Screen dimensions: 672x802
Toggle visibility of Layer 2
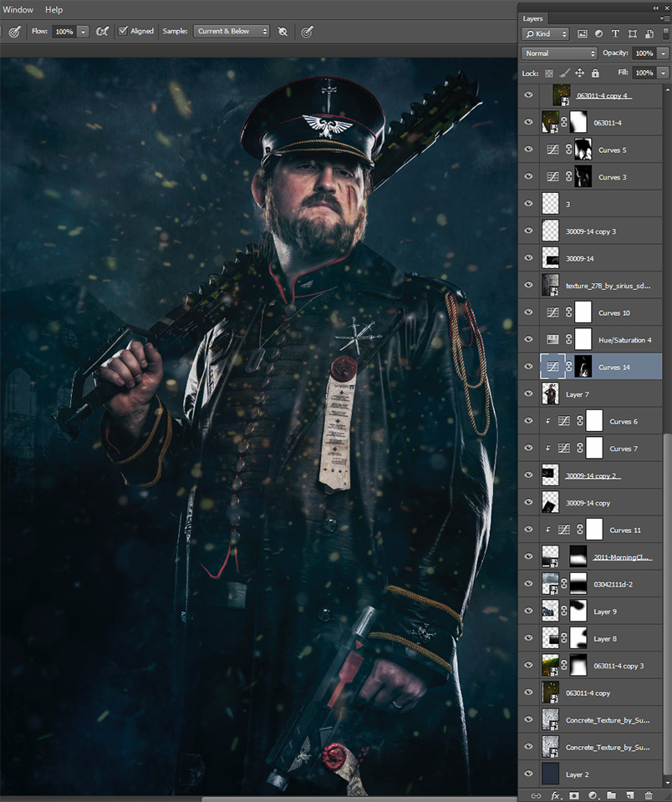[529, 774]
